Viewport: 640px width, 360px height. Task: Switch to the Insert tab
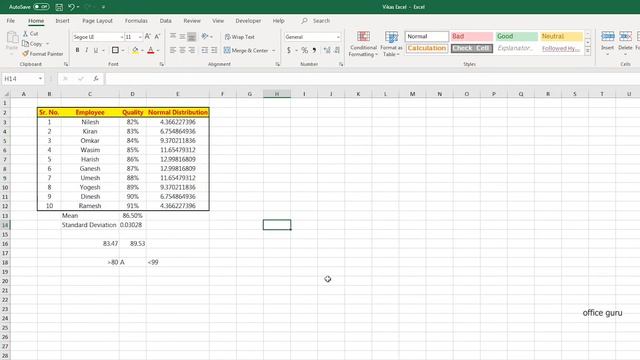[x=62, y=20]
